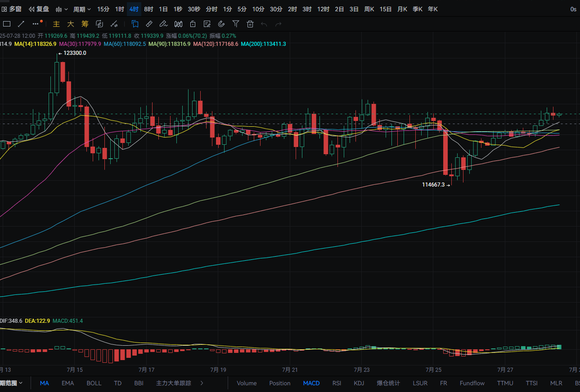Select the trend line drawing tool
Image resolution: width=580 pixels, height=392 pixels.
click(21, 24)
